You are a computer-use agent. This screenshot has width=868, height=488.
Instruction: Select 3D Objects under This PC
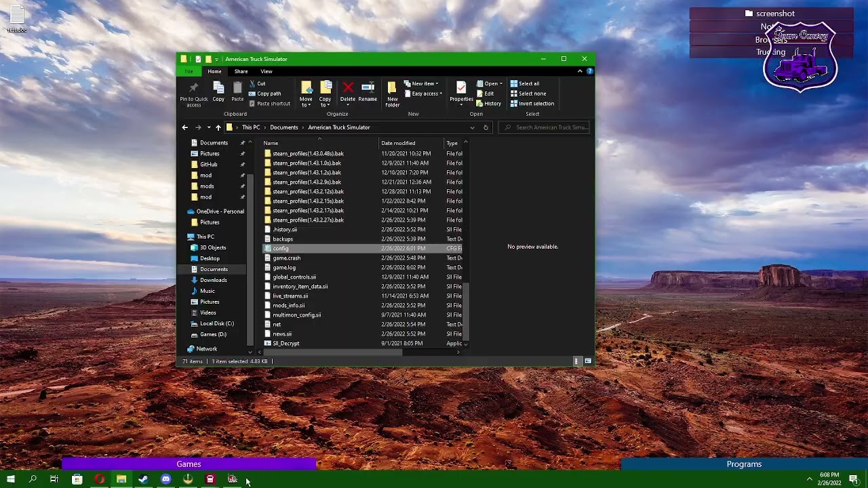tap(213, 247)
